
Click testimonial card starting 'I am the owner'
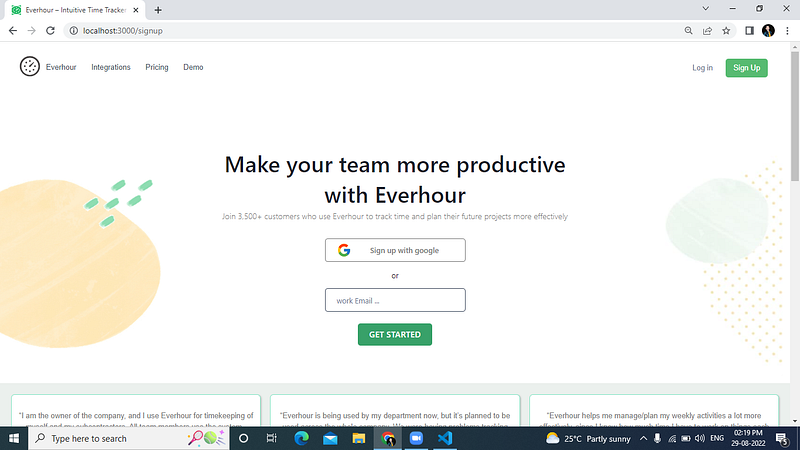[136, 410]
